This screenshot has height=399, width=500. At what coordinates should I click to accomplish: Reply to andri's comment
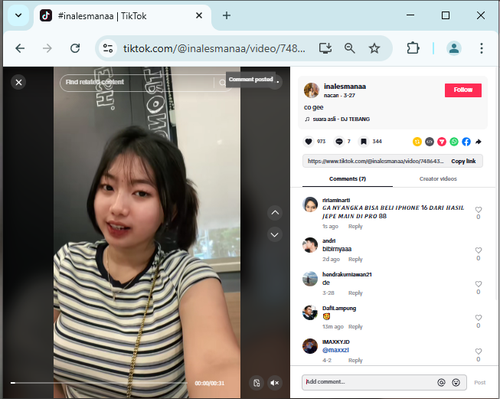(355, 259)
